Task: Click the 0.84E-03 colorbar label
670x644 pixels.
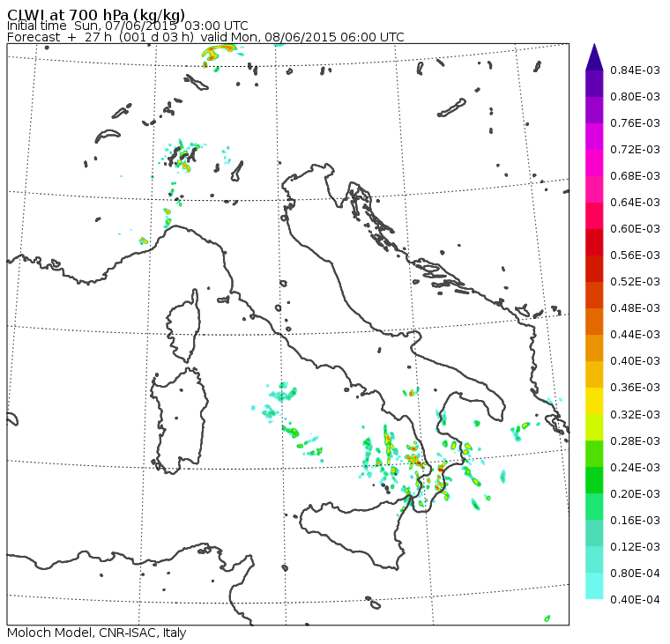Action: click(635, 70)
